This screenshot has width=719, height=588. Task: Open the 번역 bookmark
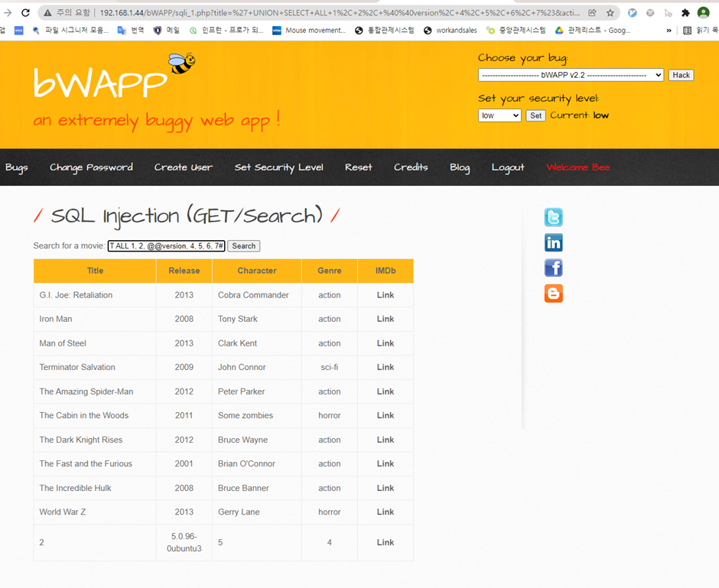[131, 31]
